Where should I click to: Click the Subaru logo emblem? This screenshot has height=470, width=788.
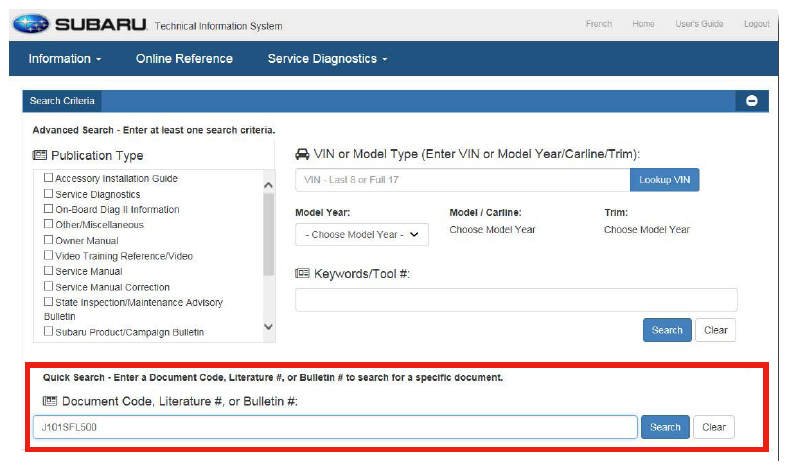31,24
